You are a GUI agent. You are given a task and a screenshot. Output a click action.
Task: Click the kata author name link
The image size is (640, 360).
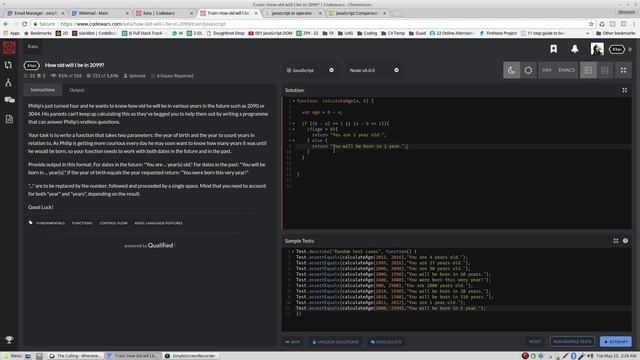(x=137, y=76)
